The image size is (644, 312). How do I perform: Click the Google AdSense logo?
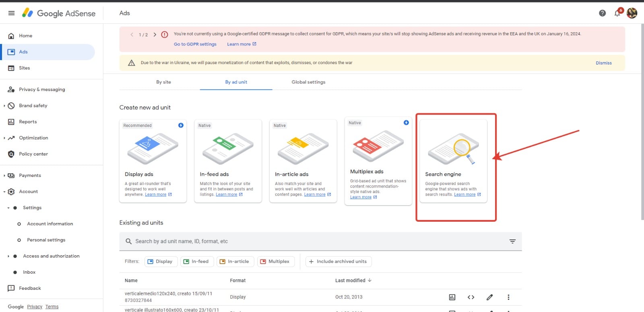point(59,13)
